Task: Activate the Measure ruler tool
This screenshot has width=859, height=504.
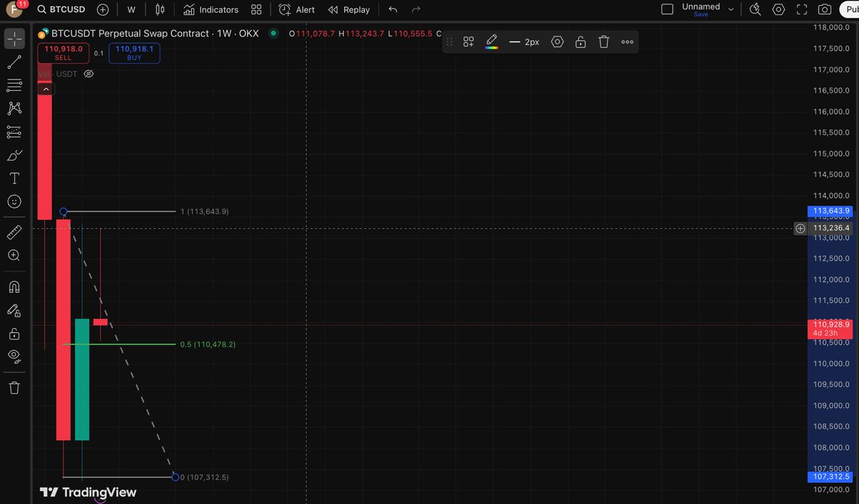Action: pos(14,231)
